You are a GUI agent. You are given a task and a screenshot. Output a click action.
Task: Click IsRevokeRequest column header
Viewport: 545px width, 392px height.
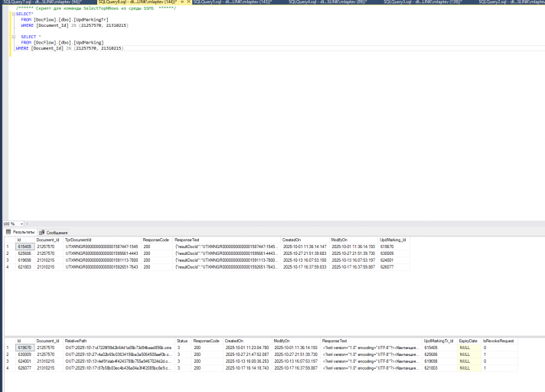[498, 341]
